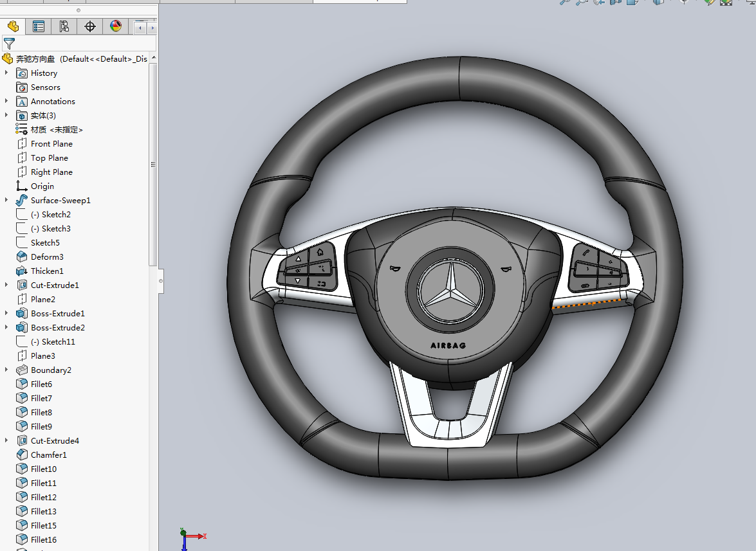756x551 pixels.
Task: Open the FeatureManager design tree tab
Action: click(x=13, y=26)
